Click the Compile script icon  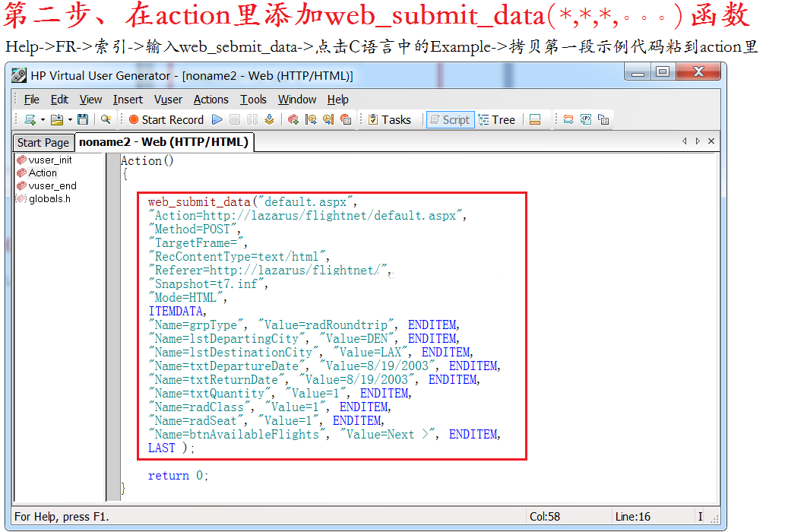coord(269,119)
